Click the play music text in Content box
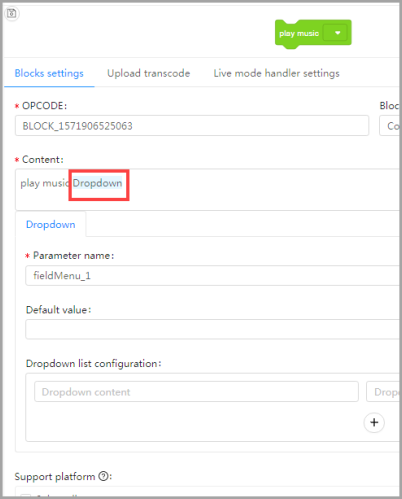The width and height of the screenshot is (402, 499). 45,183
